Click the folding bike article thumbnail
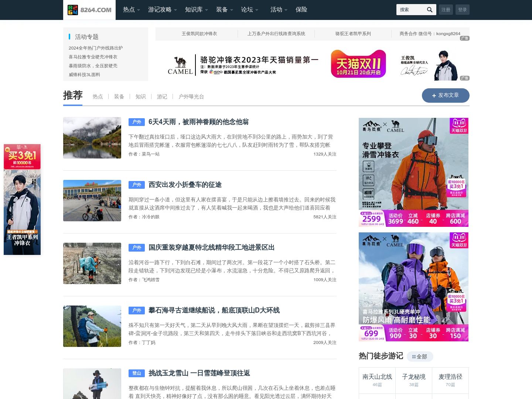This screenshot has width=532, height=399. click(x=92, y=201)
